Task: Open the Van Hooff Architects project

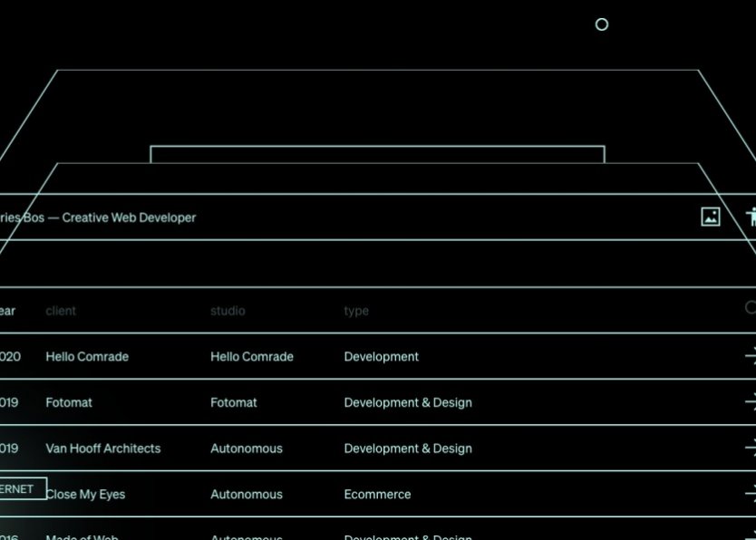Action: [x=103, y=448]
